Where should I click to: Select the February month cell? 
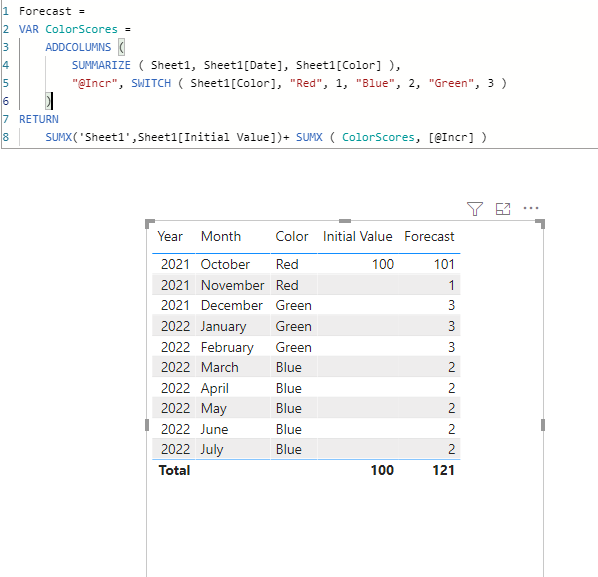pyautogui.click(x=227, y=347)
